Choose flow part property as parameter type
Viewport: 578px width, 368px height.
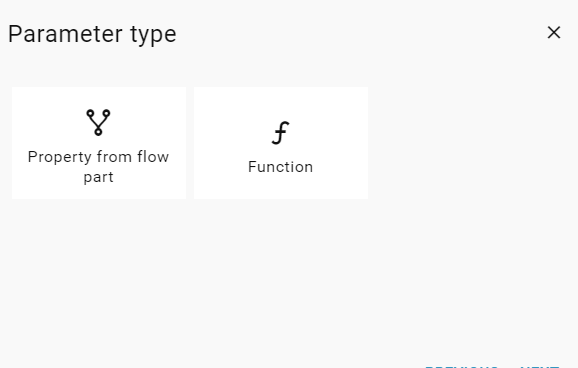[x=99, y=143]
